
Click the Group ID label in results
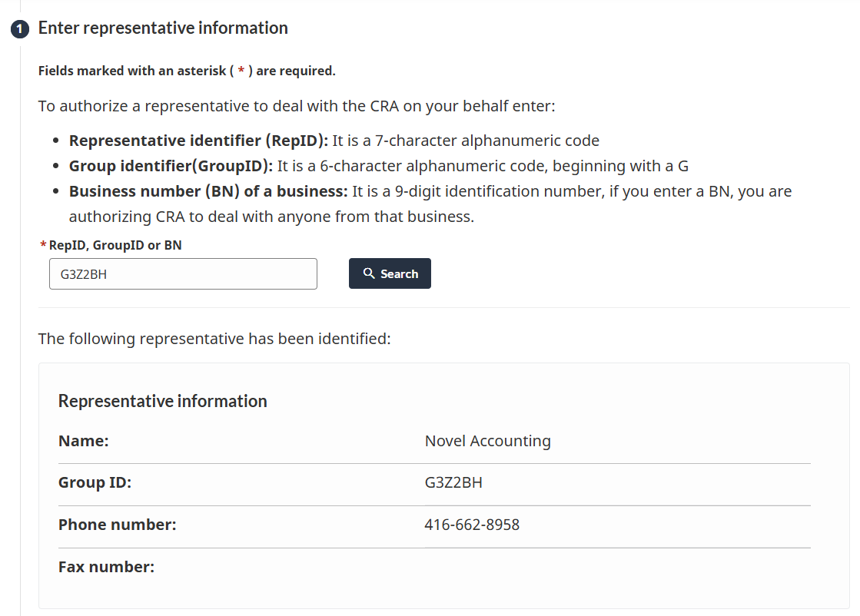pyautogui.click(x=95, y=483)
